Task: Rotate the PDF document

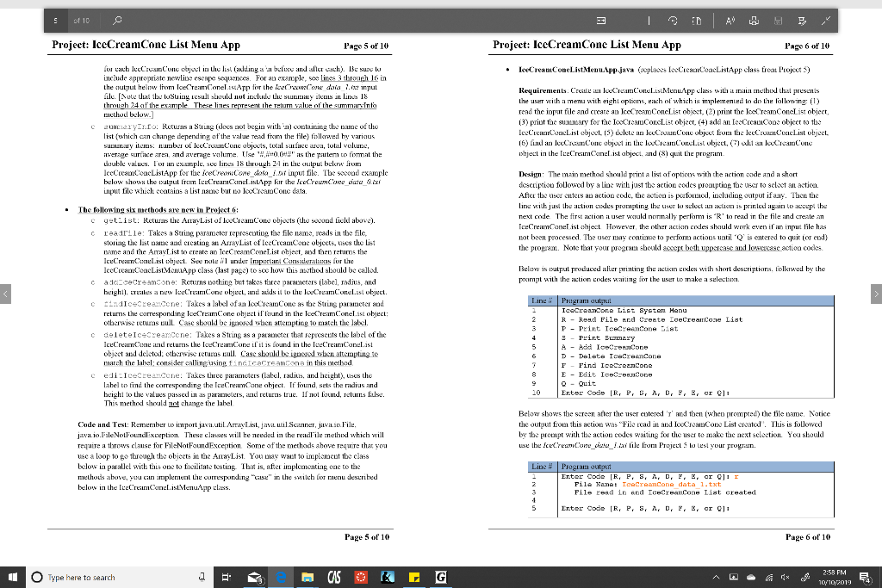Action: [x=673, y=21]
